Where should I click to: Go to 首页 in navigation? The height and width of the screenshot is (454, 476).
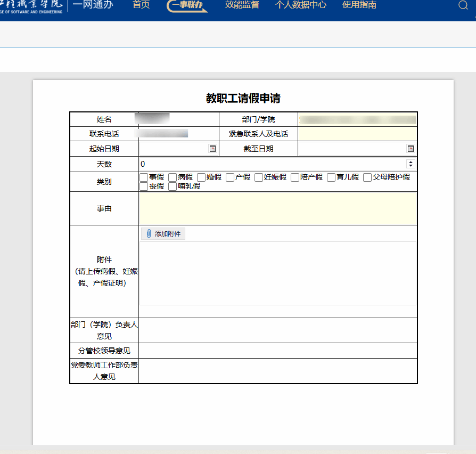[141, 5]
